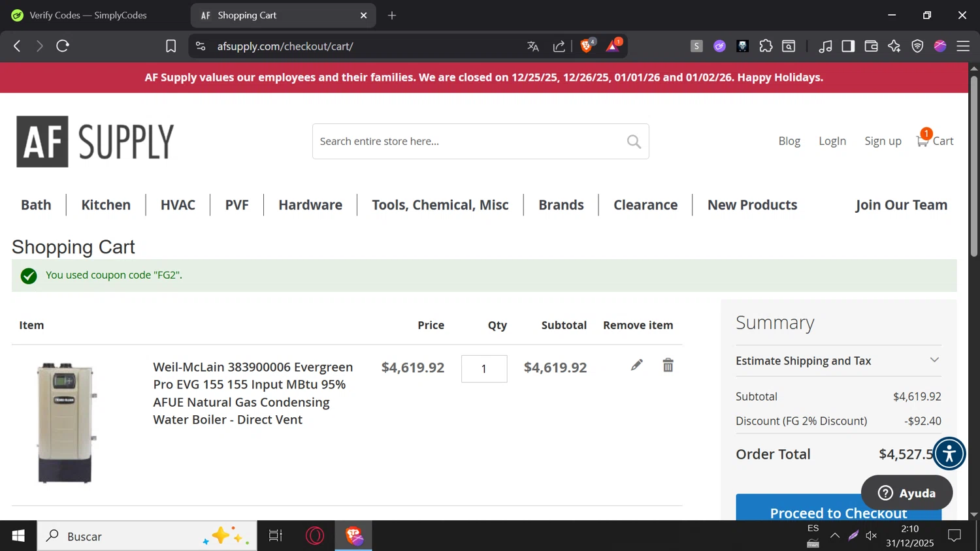Open Task View on the taskbar
980x551 pixels.
(x=276, y=536)
